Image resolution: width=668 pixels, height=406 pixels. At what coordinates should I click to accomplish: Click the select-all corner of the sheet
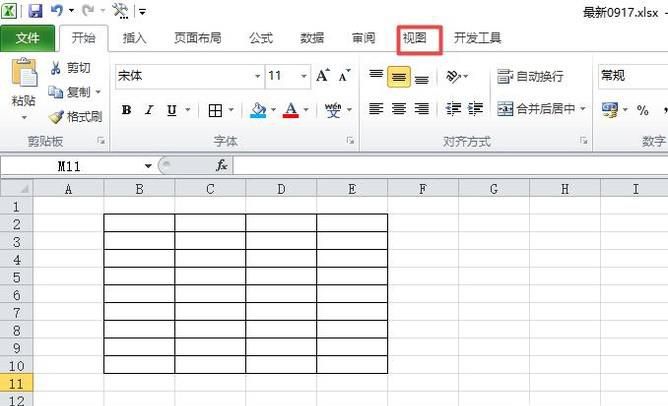tap(17, 188)
